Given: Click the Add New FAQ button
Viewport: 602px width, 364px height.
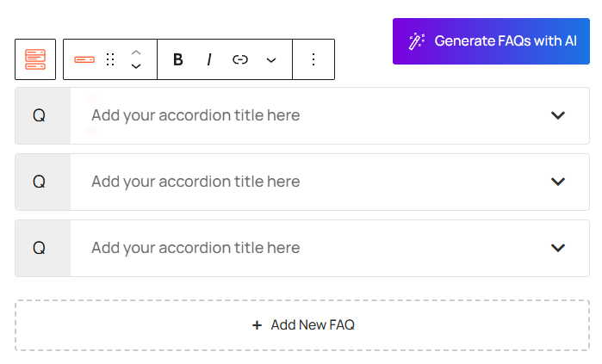Looking at the screenshot, I should pyautogui.click(x=302, y=325).
